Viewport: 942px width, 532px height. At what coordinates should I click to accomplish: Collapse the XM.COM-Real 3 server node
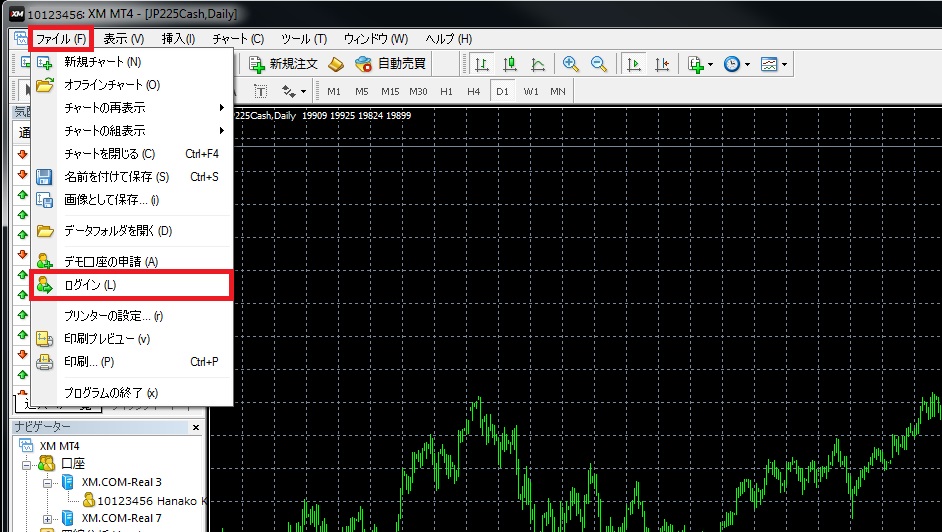(47, 483)
